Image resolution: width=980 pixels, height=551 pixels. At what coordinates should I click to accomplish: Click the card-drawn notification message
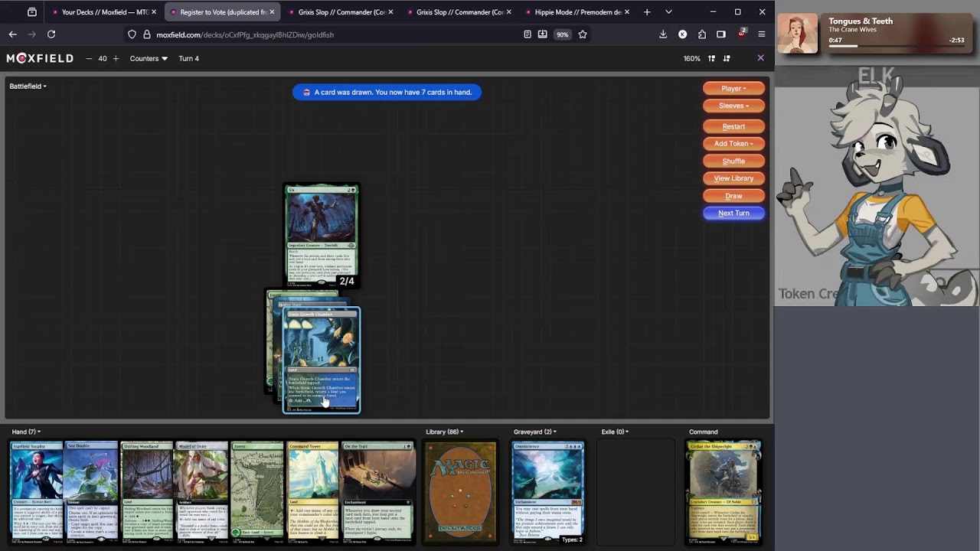tap(387, 93)
